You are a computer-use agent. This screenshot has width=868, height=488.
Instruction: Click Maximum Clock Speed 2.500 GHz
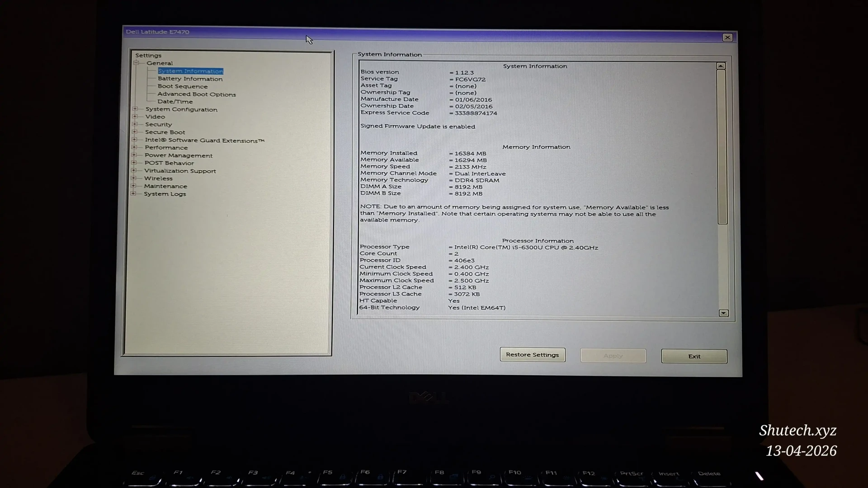point(471,281)
